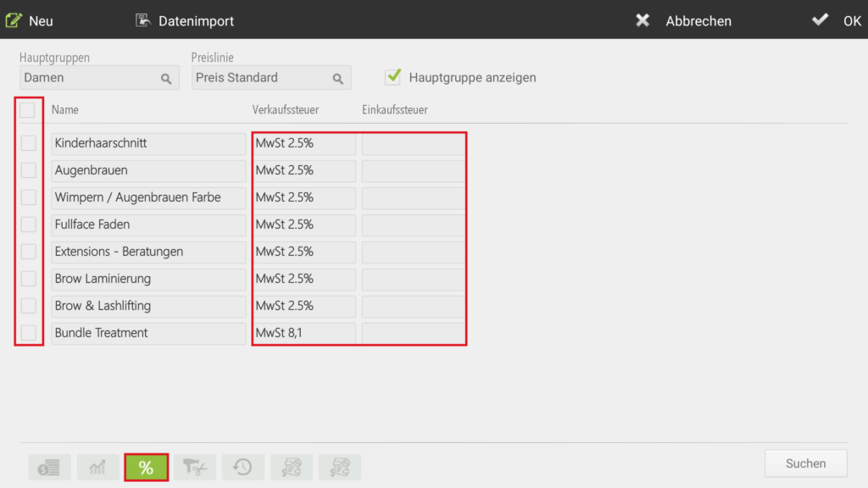868x488 pixels.
Task: Open the price list coins icon view
Action: tap(50, 468)
